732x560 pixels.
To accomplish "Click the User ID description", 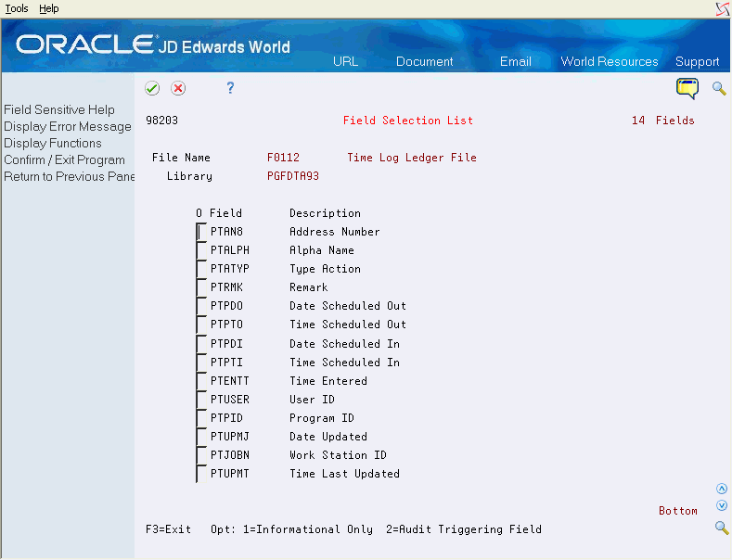I will [312, 400].
